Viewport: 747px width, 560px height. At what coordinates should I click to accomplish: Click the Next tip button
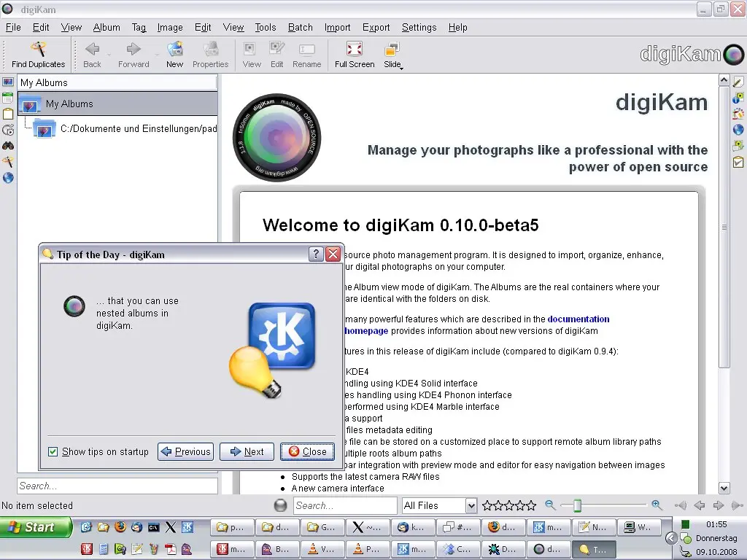click(x=247, y=451)
